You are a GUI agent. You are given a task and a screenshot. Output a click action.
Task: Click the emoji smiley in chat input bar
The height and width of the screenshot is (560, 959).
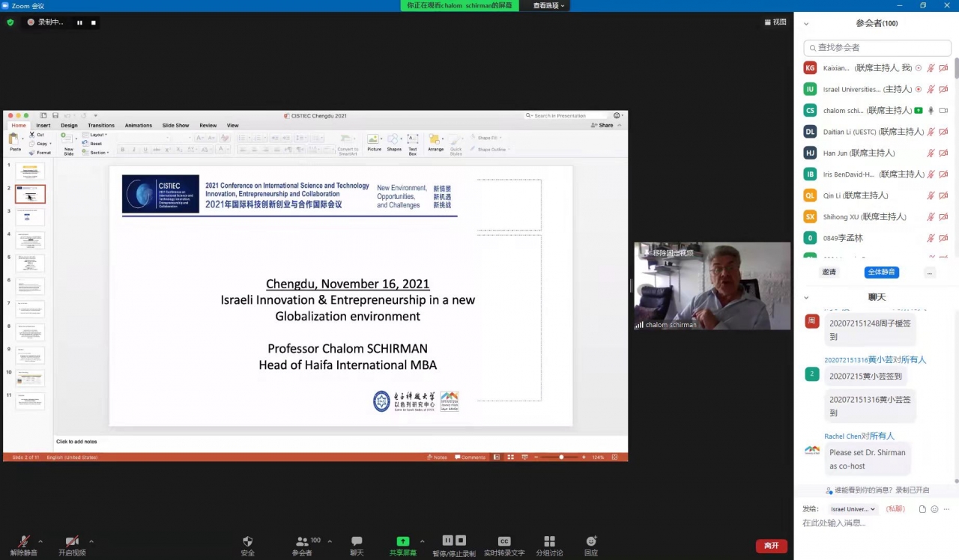[934, 509]
